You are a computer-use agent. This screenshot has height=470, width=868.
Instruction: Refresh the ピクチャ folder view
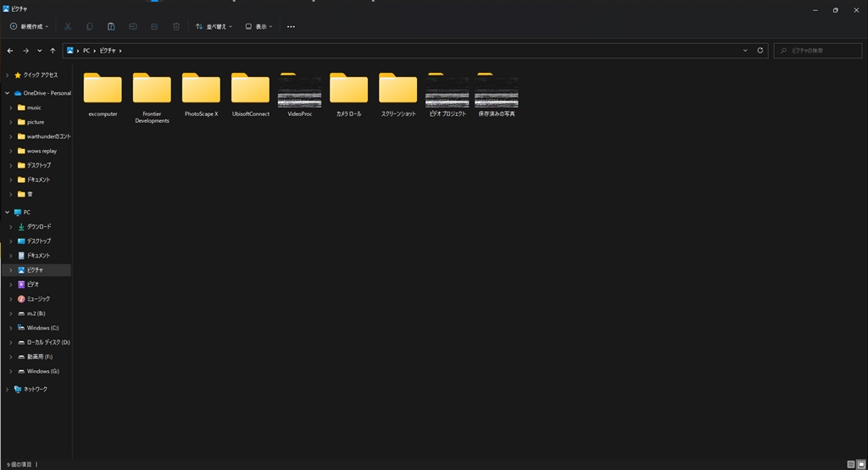pyautogui.click(x=760, y=50)
